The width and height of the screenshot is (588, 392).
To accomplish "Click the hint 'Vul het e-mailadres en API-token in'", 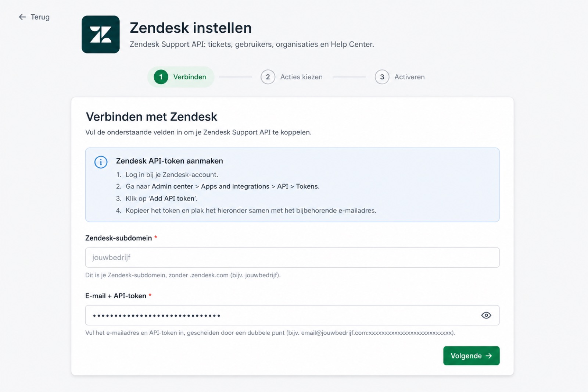I will click(x=270, y=333).
